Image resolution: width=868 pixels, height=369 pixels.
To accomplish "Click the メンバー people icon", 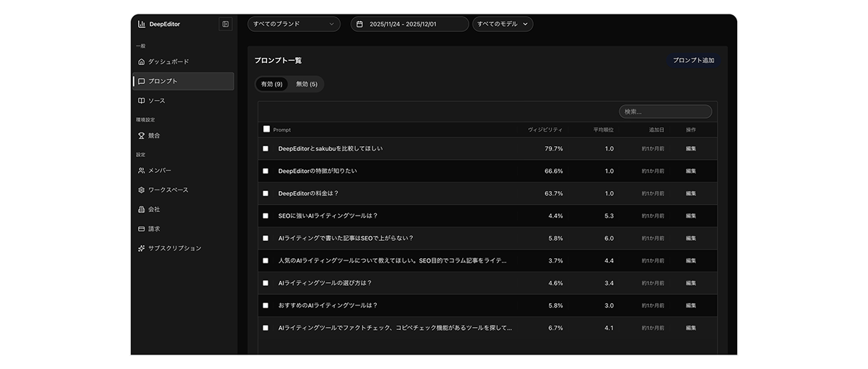I will 142,170.
